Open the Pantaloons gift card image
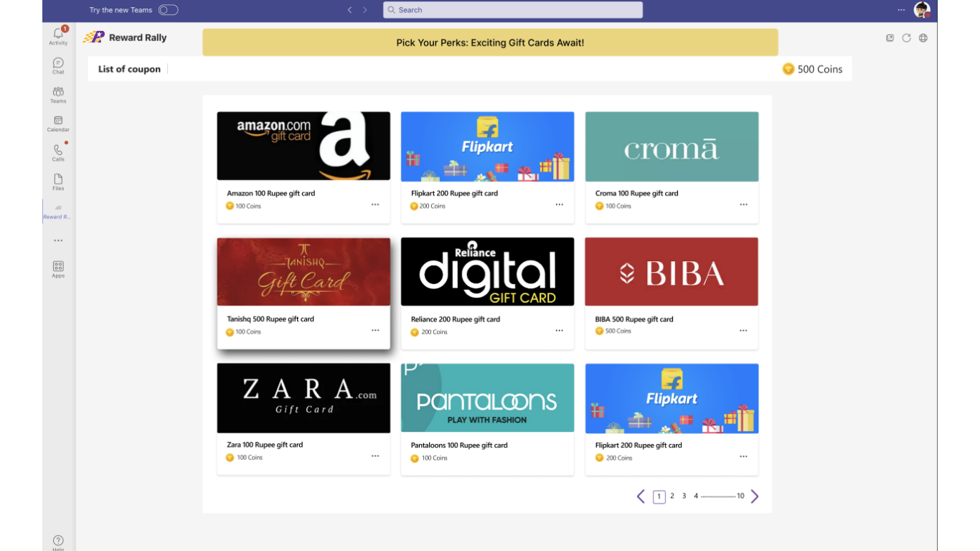 tap(487, 398)
